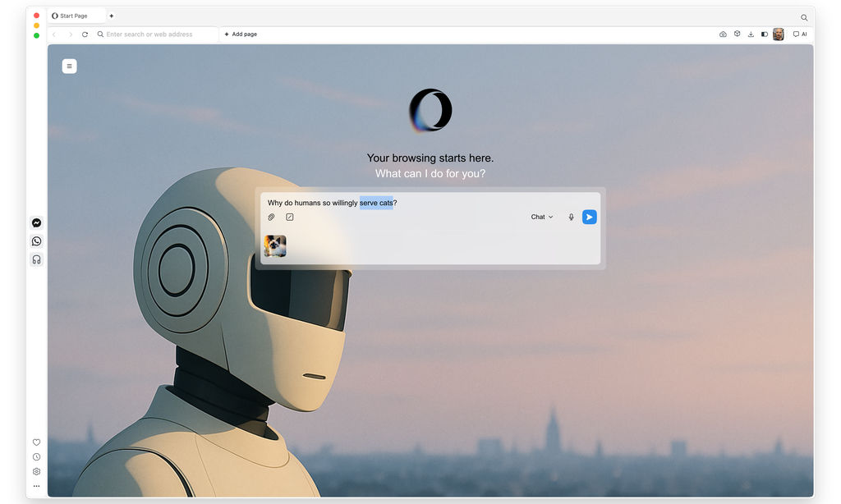Image resolution: width=841 pixels, height=504 pixels.
Task: Open the downloads panel
Action: point(751,34)
